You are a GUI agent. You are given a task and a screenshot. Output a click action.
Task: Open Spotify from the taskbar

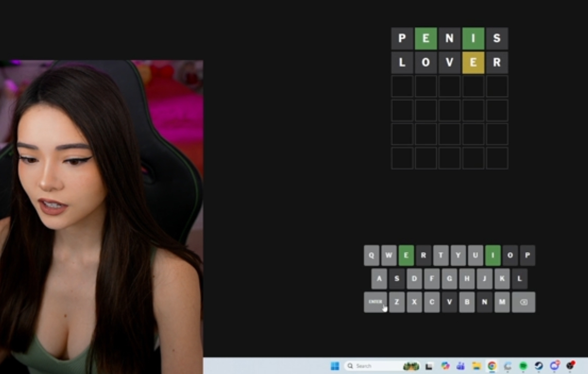click(523, 366)
